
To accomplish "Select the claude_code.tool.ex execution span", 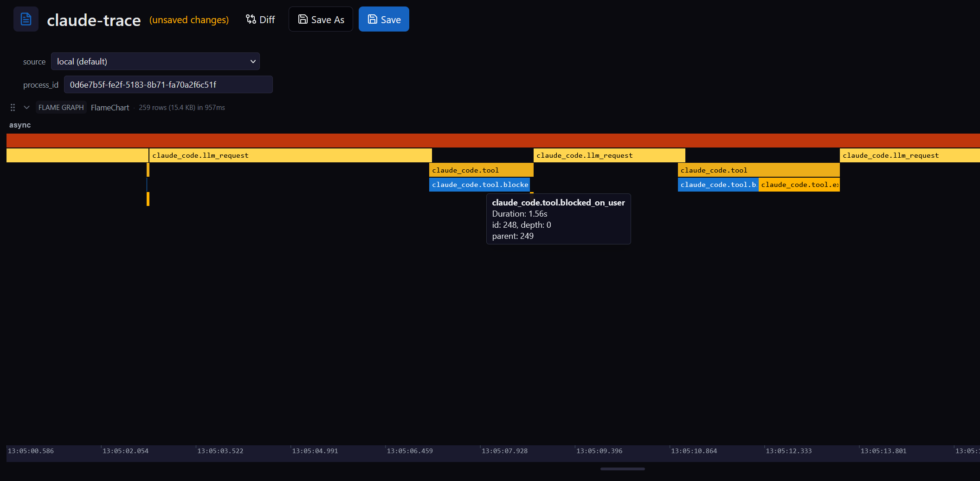I will [x=799, y=185].
